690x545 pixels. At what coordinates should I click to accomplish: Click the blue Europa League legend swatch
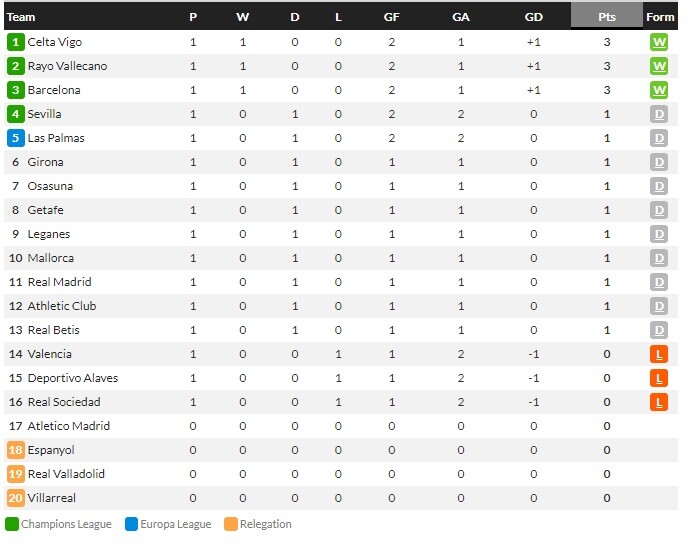coord(132,524)
